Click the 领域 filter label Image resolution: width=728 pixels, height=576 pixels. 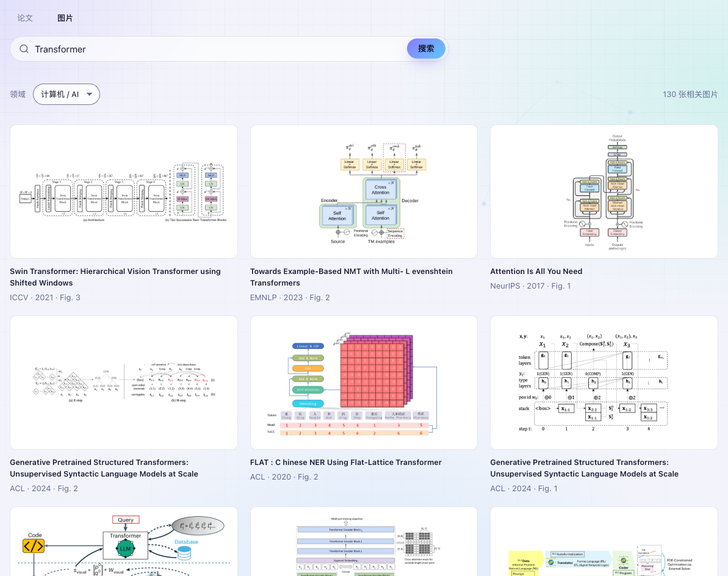click(18, 94)
